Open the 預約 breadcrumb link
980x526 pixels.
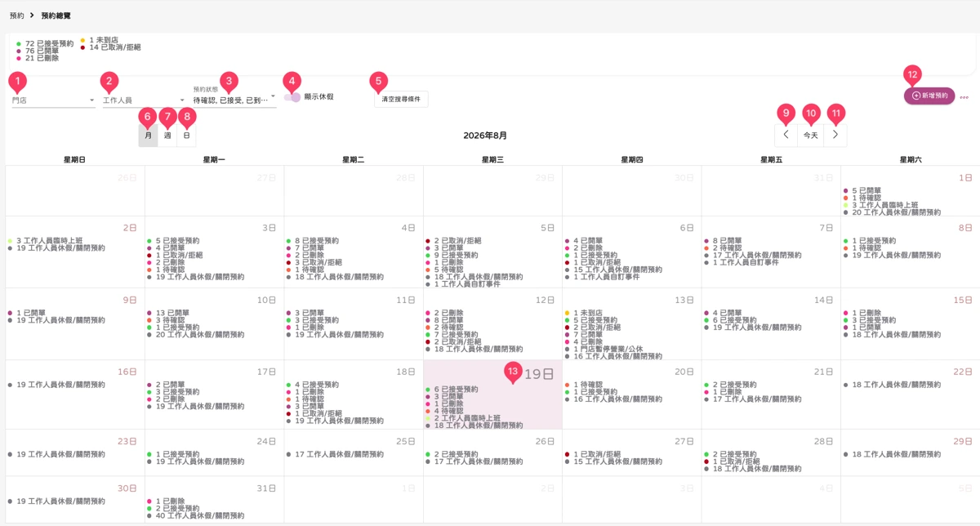pos(16,16)
